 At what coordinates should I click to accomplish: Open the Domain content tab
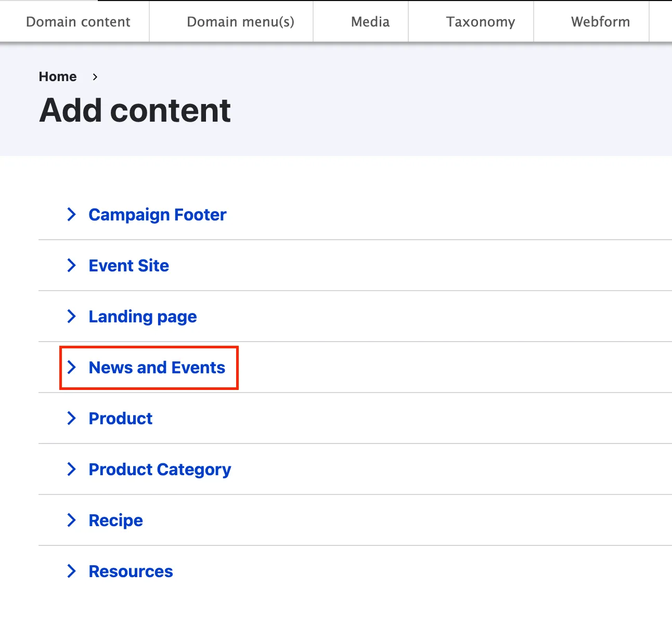(x=78, y=22)
